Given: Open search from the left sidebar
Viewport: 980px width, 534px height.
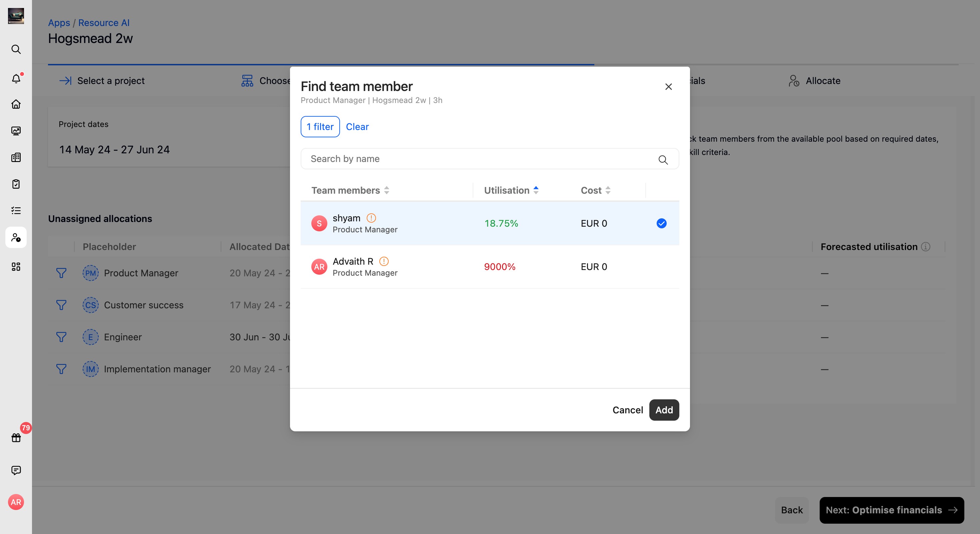Looking at the screenshot, I should 16,49.
